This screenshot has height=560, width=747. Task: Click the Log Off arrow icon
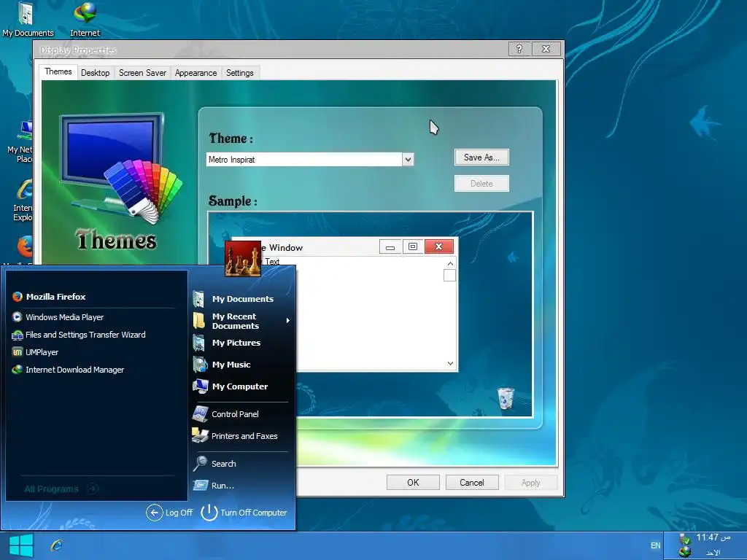coord(155,513)
